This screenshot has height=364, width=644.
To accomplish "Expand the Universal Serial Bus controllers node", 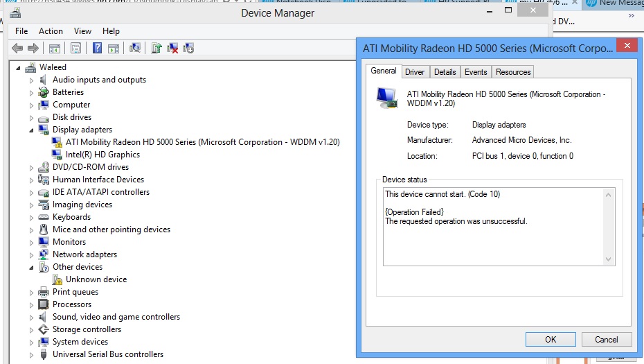I will click(x=31, y=354).
